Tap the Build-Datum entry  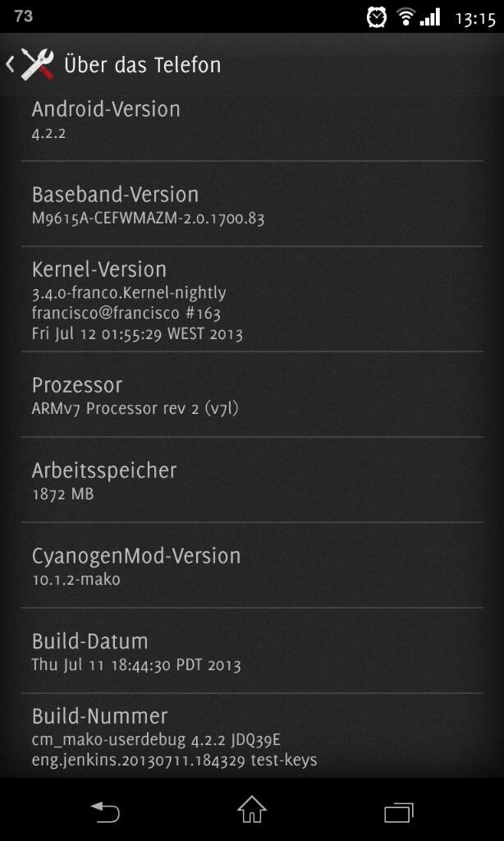[x=252, y=650]
